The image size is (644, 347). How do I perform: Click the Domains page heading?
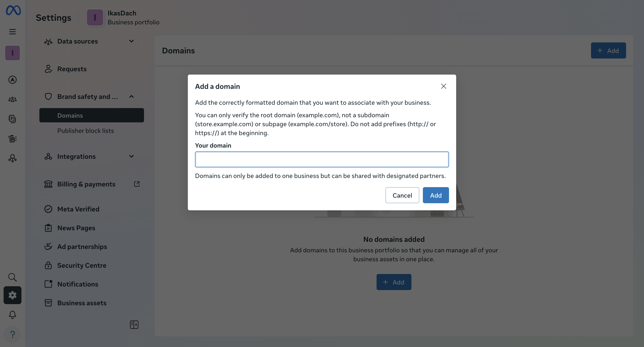pyautogui.click(x=178, y=51)
